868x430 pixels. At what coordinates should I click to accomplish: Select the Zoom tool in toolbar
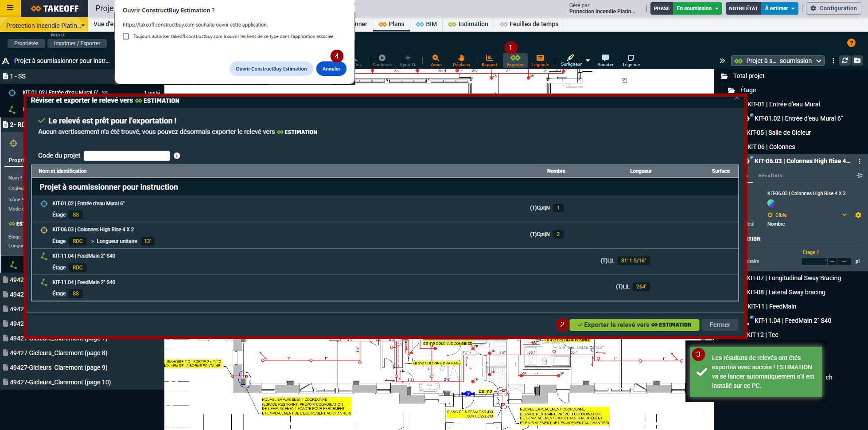click(x=436, y=60)
